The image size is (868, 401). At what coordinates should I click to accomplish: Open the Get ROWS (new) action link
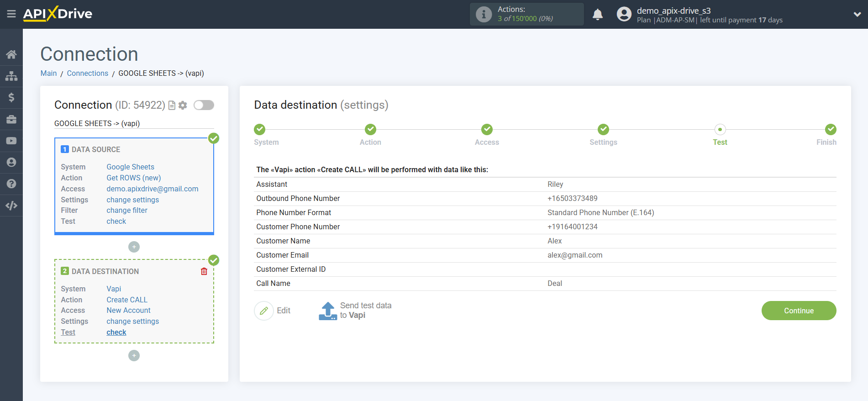(134, 178)
